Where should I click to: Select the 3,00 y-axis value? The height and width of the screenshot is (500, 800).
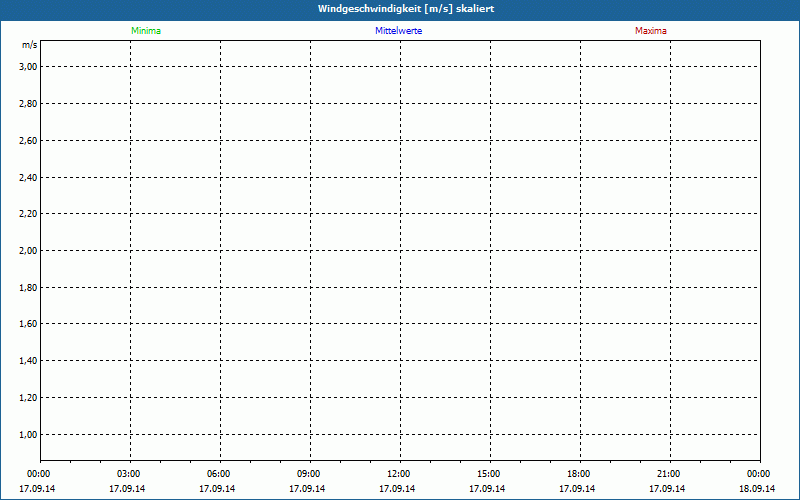(x=28, y=67)
